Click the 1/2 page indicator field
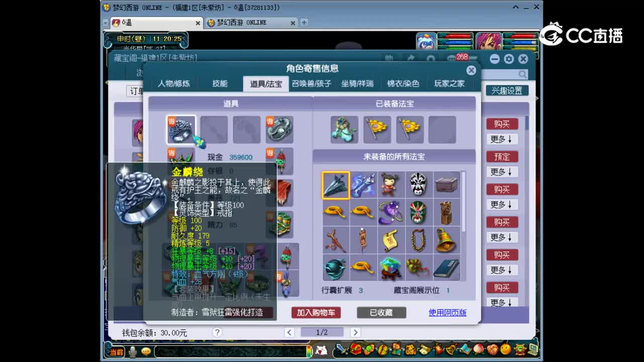The width and height of the screenshot is (644, 362). pos(322,332)
